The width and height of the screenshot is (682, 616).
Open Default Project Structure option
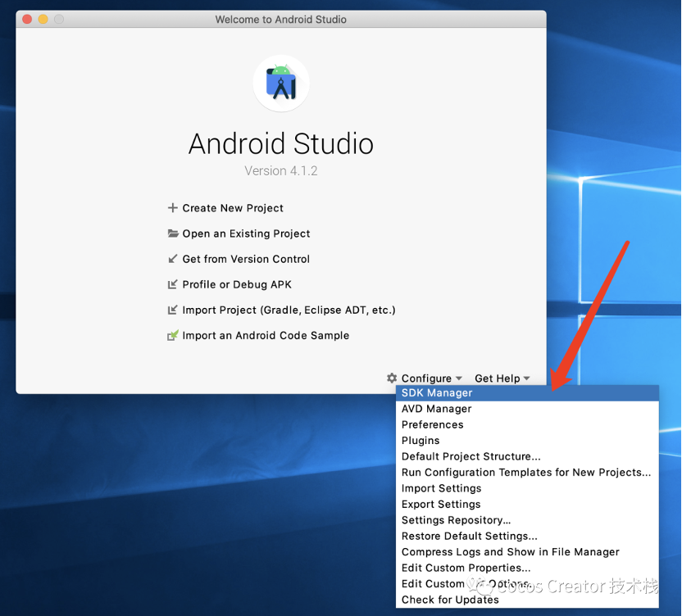(x=471, y=456)
